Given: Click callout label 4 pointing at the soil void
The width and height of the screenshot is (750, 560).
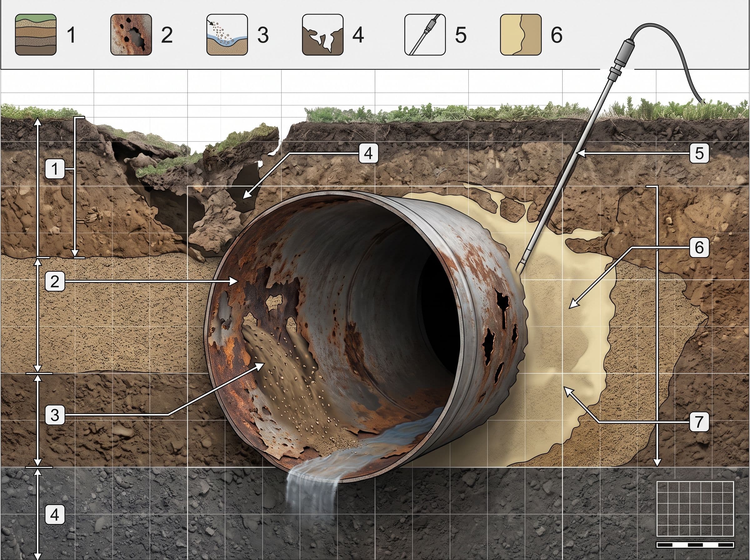Looking at the screenshot, I should [x=368, y=153].
